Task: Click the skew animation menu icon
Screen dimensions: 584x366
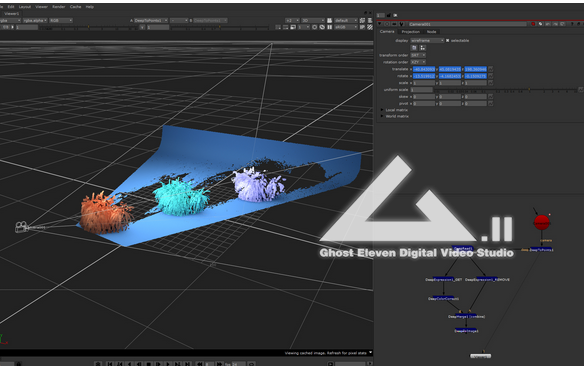Action: coord(491,97)
